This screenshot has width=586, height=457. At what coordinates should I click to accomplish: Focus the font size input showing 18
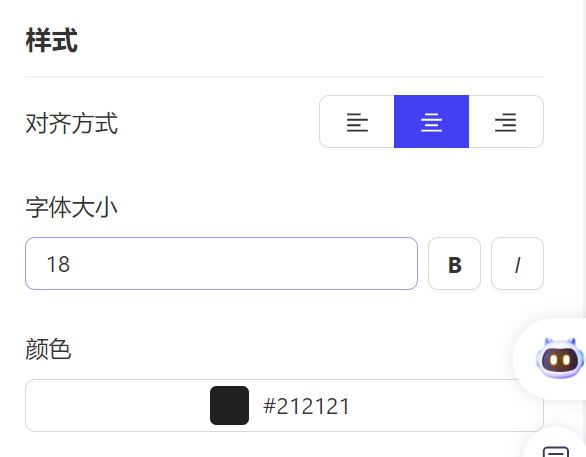tap(221, 264)
